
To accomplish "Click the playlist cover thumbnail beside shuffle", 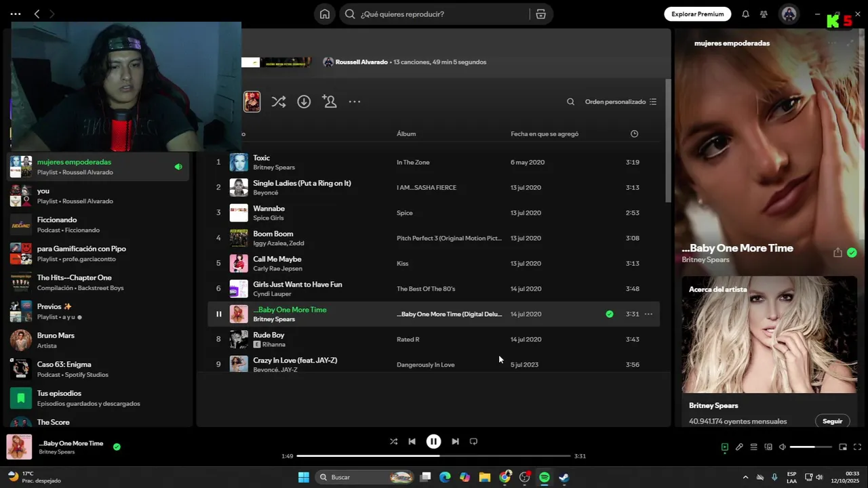I will coord(252,102).
